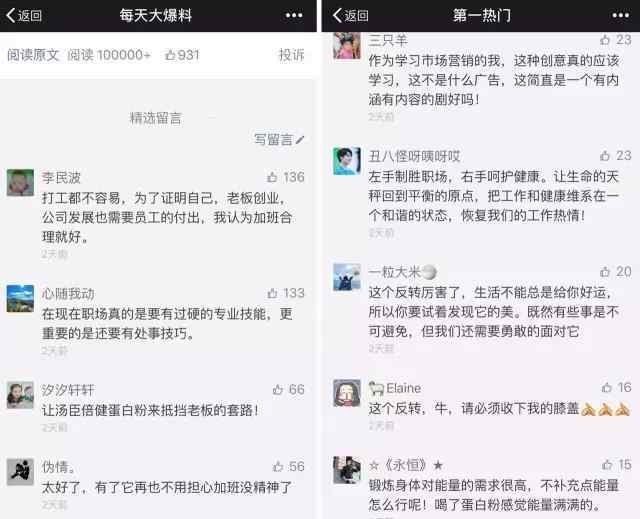Open more options in 每天大爆料 header
The image size is (640, 519).
(294, 16)
